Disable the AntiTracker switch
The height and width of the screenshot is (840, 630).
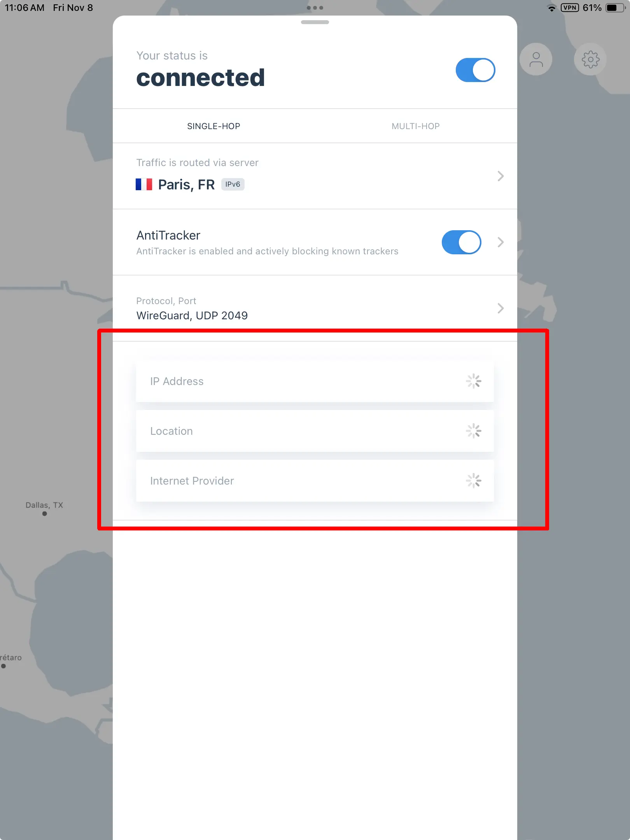coord(461,242)
